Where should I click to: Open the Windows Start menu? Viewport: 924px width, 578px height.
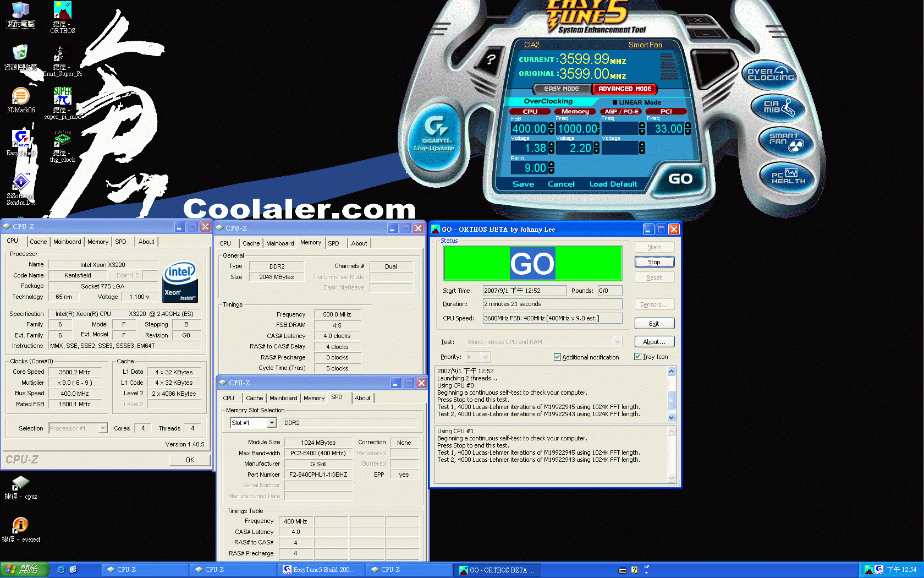[x=25, y=570]
